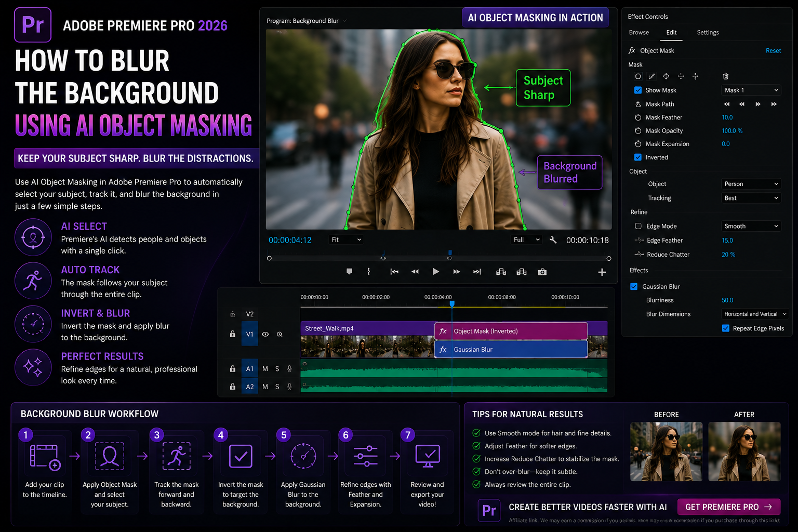Enable voice-over record on A1
This screenshot has width=798, height=532.
coord(289,368)
